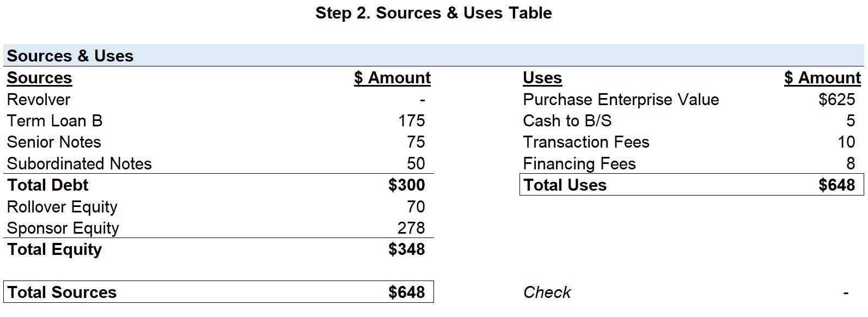Viewport: 868px width, 317px height.
Task: Select the Sponsor Equity value 278
Action: (x=411, y=228)
